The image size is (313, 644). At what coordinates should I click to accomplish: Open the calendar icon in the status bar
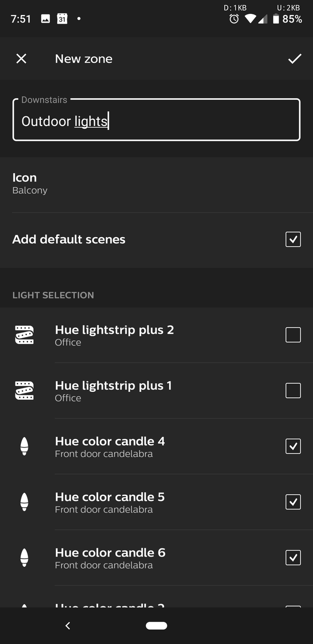click(64, 18)
